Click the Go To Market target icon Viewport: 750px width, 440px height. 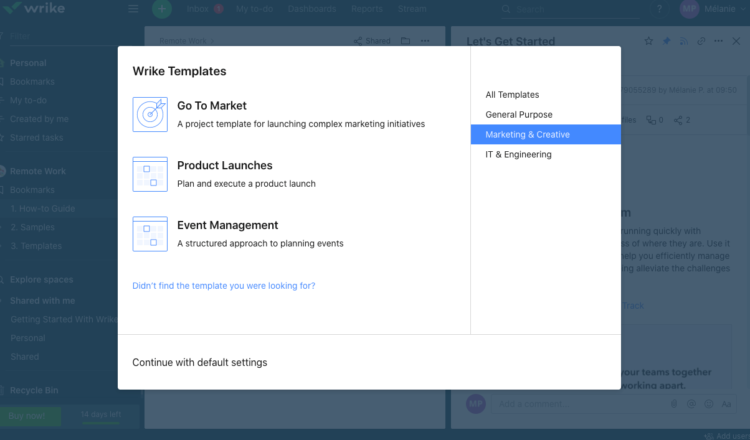tap(150, 114)
